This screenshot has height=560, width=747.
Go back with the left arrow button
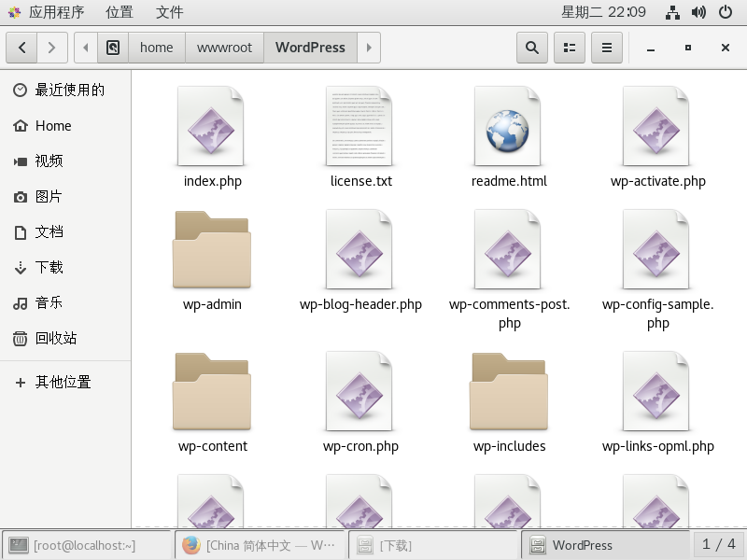(x=21, y=48)
